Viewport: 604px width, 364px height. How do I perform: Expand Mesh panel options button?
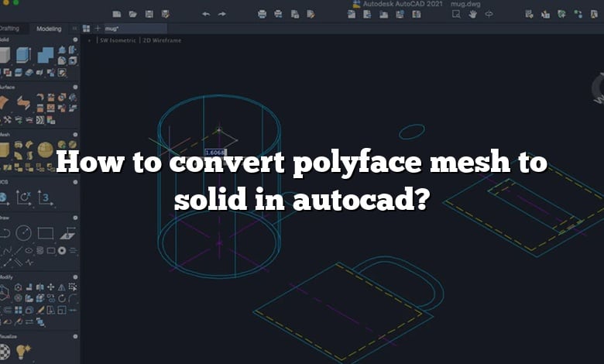click(x=75, y=135)
